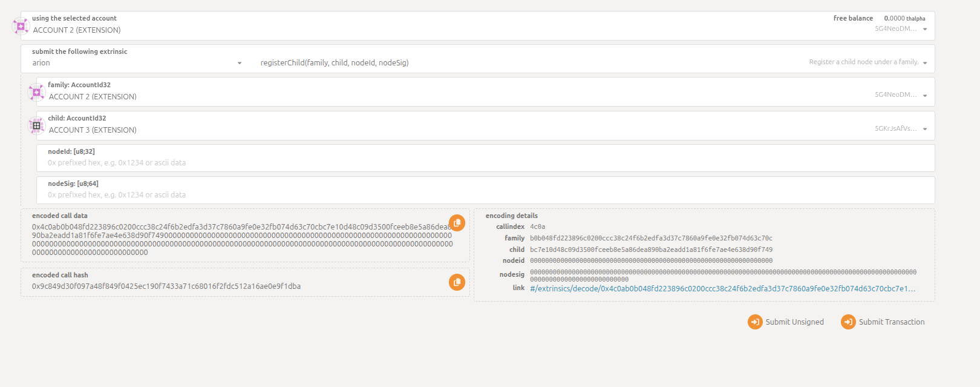980x387 pixels.
Task: Click the identicon next to family AccountId32
Action: [36, 93]
